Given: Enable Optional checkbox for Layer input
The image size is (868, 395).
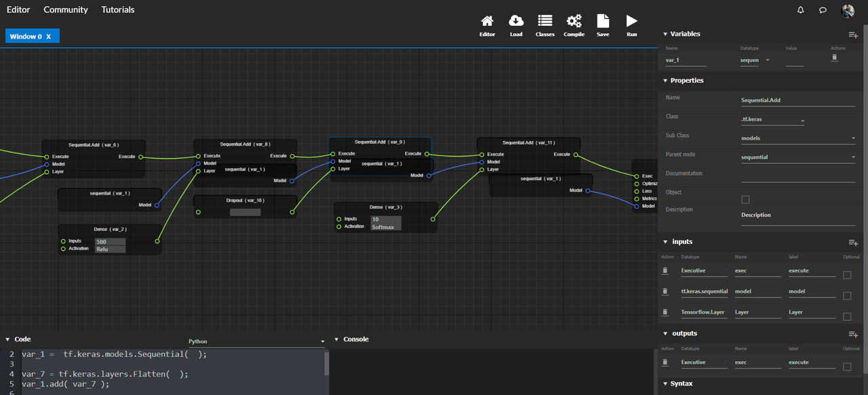Looking at the screenshot, I should (847, 316).
